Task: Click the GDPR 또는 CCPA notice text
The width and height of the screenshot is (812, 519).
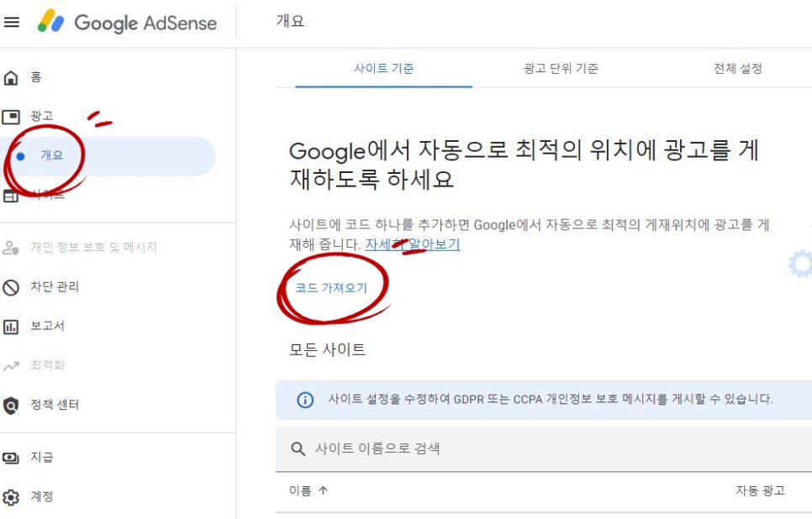Action: [x=551, y=400]
